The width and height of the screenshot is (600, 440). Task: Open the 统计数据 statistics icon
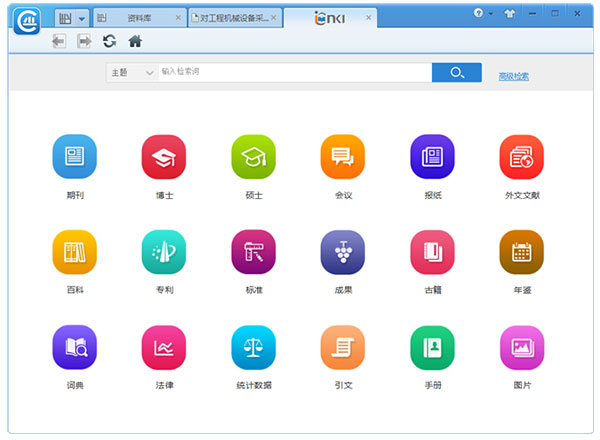[253, 347]
